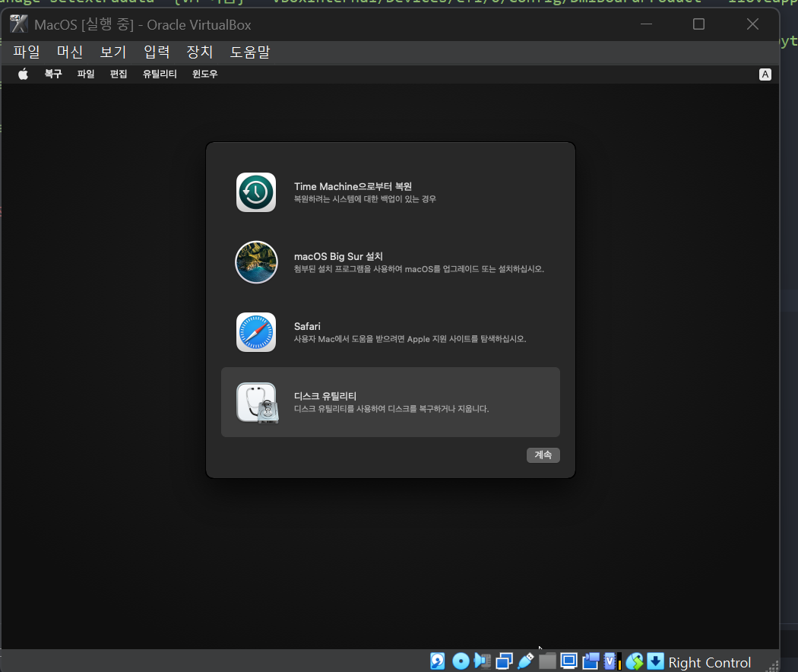
Task: Open the 머신 menu in VirtualBox
Action: [x=70, y=52]
